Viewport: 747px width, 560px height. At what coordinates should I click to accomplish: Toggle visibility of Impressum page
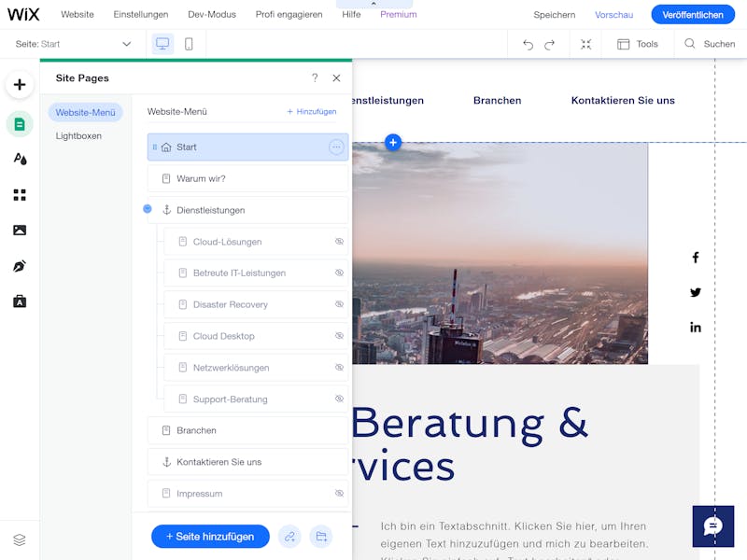click(339, 494)
